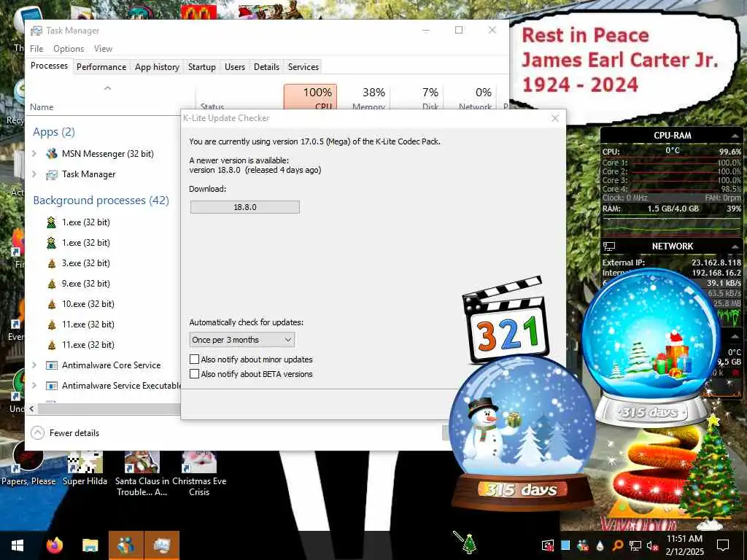This screenshot has width=747, height=560.
Task: Switch to the App history tab
Action: click(157, 66)
